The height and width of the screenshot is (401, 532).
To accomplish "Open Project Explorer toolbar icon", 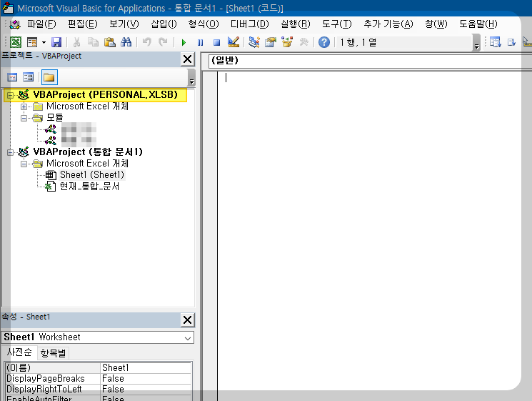I will click(254, 42).
